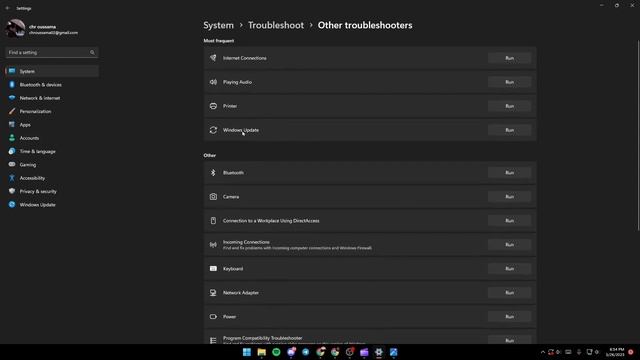Open Network & internet settings

(52, 98)
